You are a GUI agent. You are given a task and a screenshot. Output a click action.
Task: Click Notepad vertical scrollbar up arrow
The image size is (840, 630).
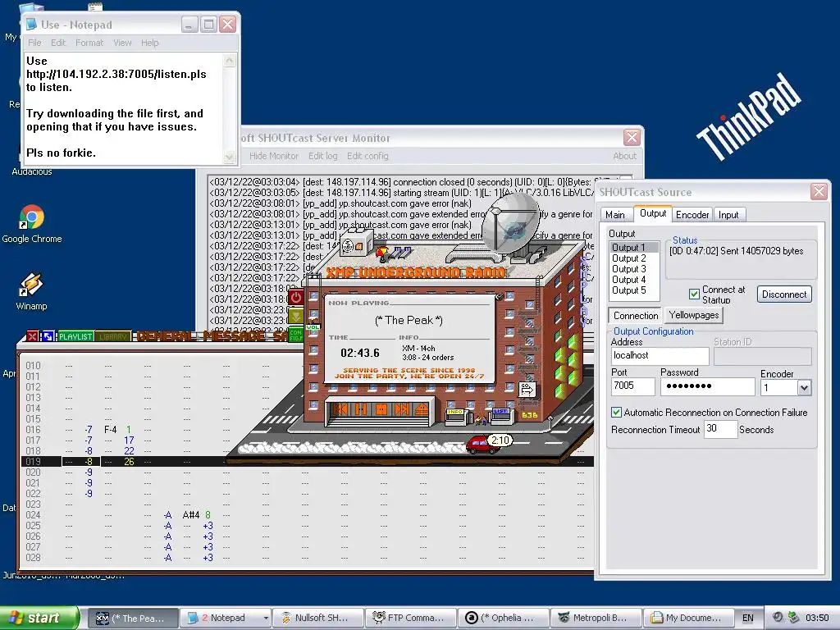[x=230, y=60]
